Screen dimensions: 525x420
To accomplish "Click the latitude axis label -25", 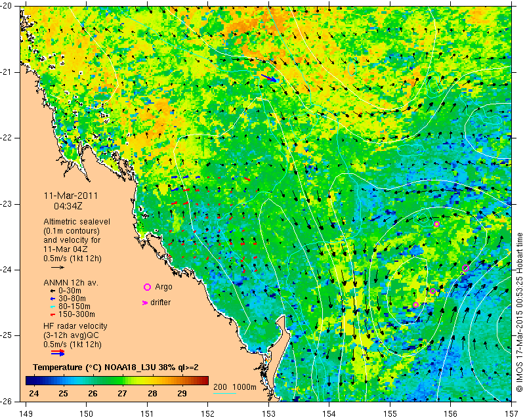I will (6, 335).
